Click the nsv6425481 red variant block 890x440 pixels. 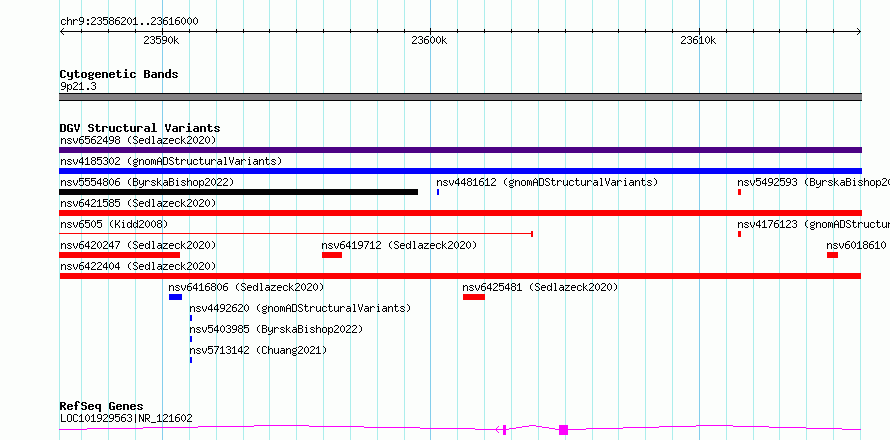(x=474, y=297)
